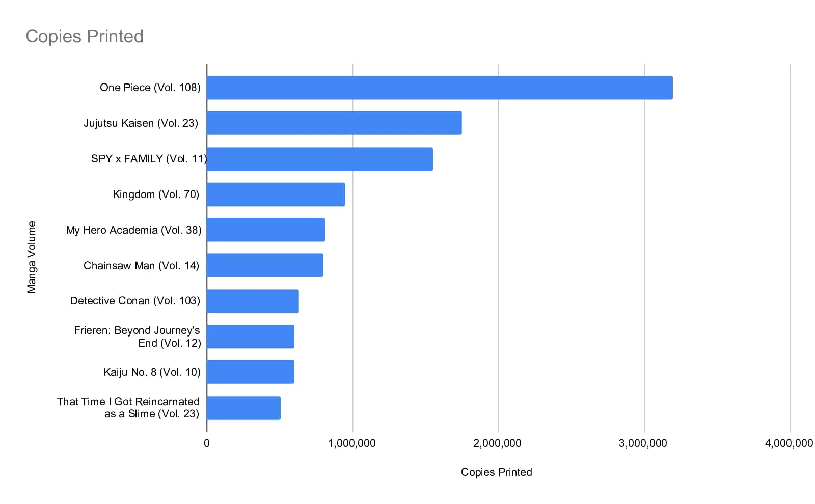
Task: Select the That Time I Got Reincarnated bar
Action: click(243, 408)
